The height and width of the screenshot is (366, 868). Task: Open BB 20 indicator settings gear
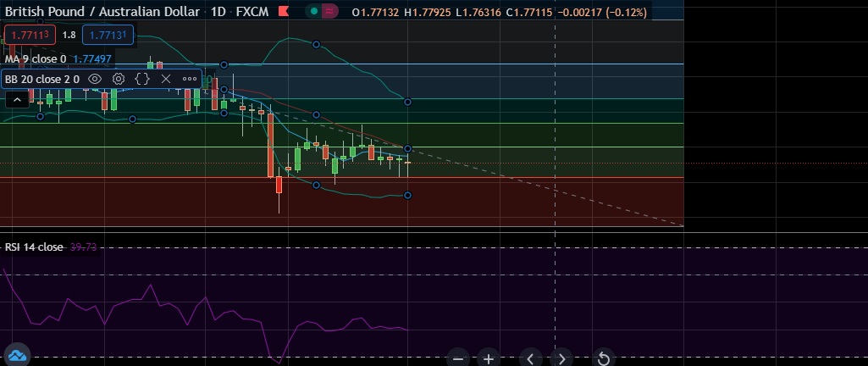(118, 79)
